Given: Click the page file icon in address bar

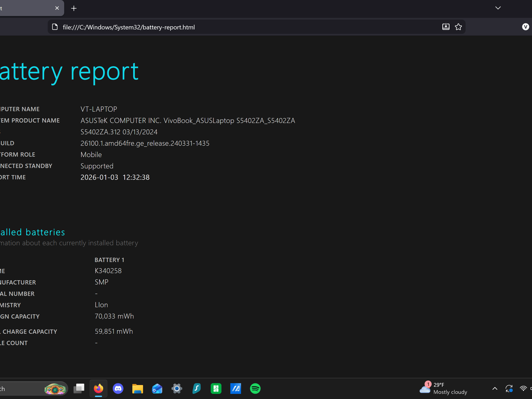Looking at the screenshot, I should [x=55, y=27].
